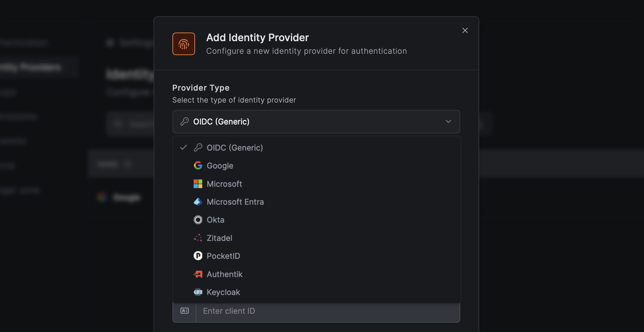Click the Microsoft logo in the list

click(198, 184)
